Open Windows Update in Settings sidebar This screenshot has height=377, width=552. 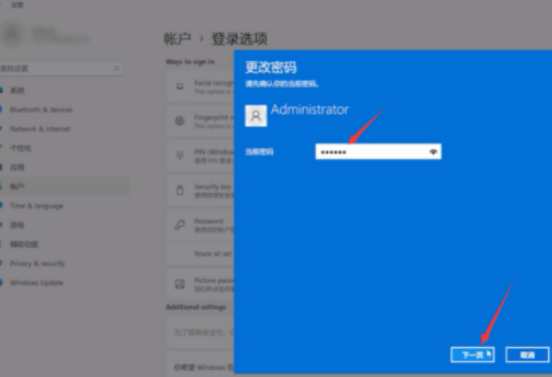[36, 283]
